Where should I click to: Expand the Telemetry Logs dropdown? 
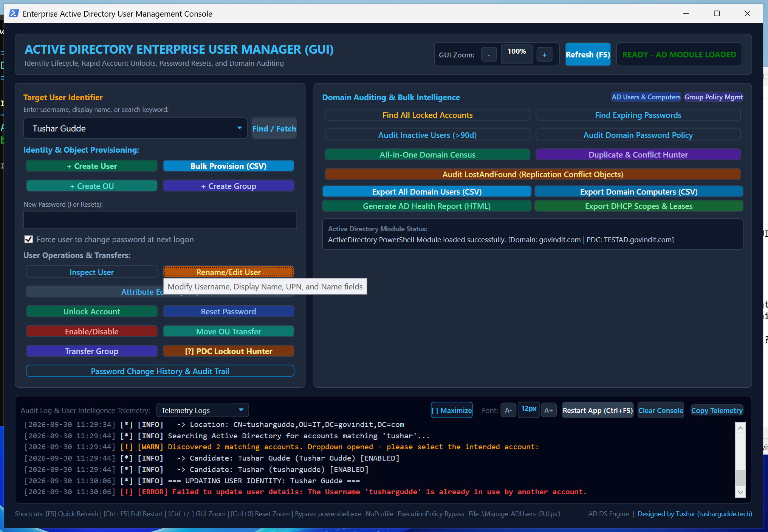click(203, 410)
